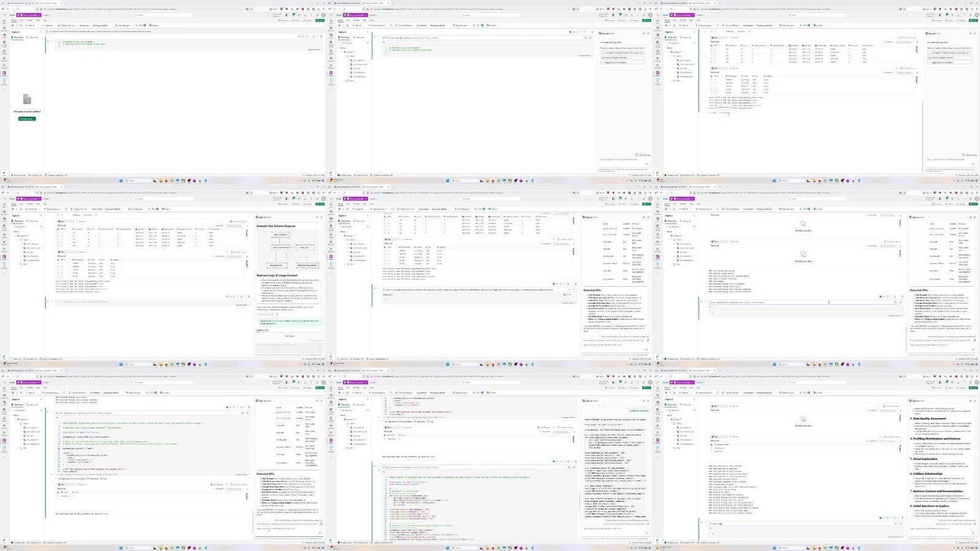Screen dimensions: 980x551
Task: Click Run all in top-left frame toolbar
Action: click(31, 25)
